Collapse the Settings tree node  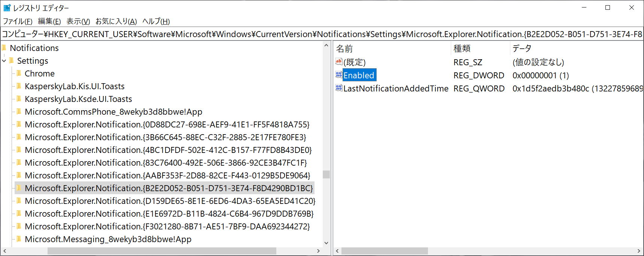click(x=4, y=61)
